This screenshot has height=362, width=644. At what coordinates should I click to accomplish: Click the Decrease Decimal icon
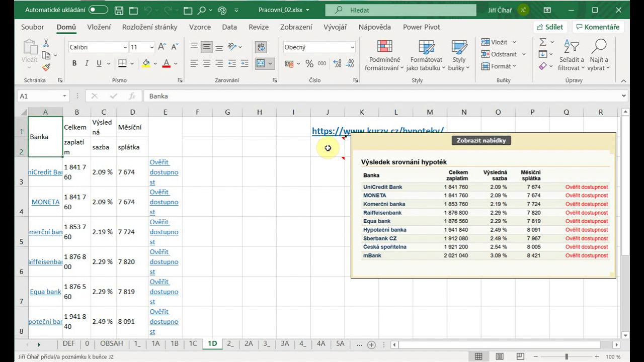pyautogui.click(x=350, y=64)
